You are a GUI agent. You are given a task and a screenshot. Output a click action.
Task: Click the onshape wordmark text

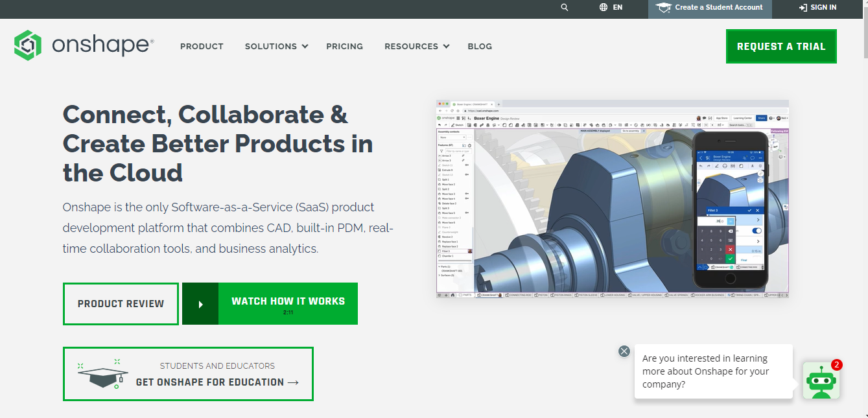(102, 45)
